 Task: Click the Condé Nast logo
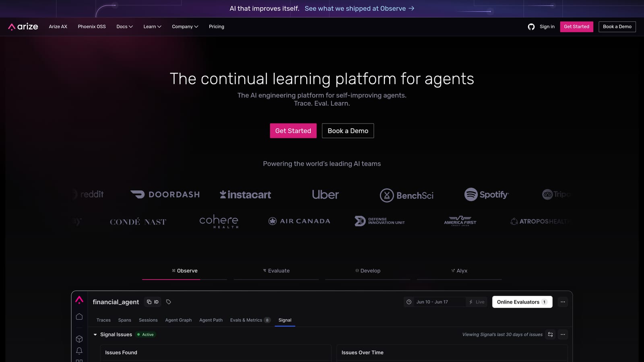pos(138,222)
